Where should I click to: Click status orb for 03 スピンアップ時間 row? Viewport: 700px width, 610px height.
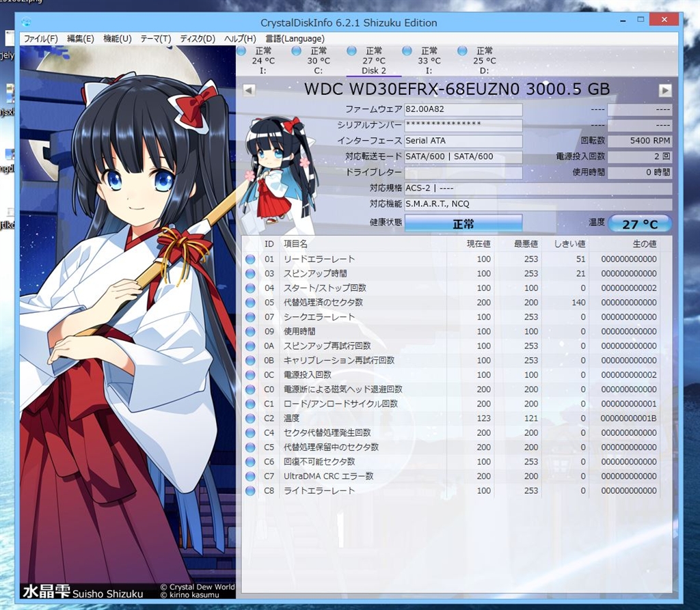pyautogui.click(x=250, y=273)
